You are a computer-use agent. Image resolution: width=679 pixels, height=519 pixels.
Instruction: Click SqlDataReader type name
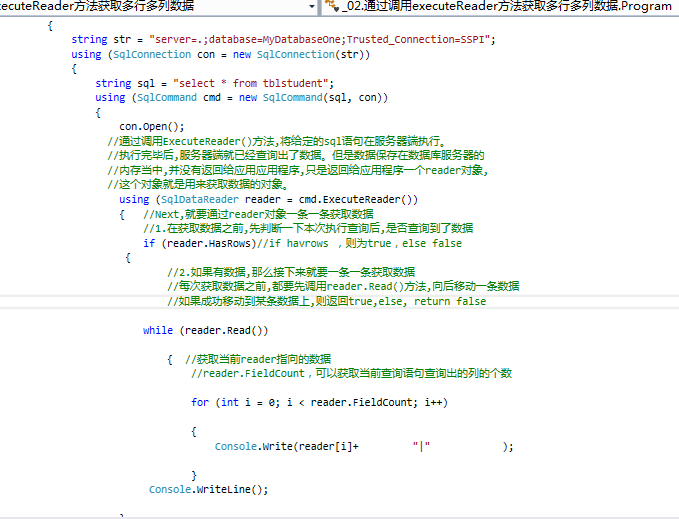tap(200, 200)
